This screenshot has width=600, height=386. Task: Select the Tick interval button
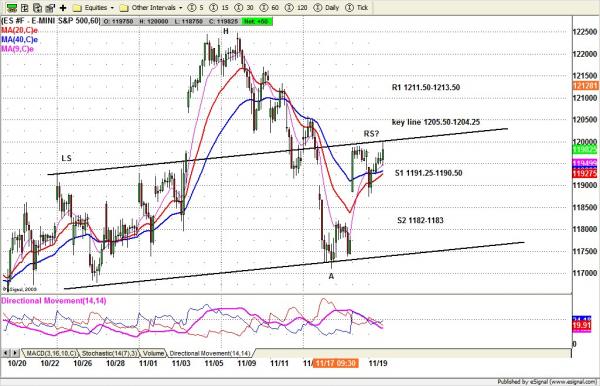click(357, 8)
